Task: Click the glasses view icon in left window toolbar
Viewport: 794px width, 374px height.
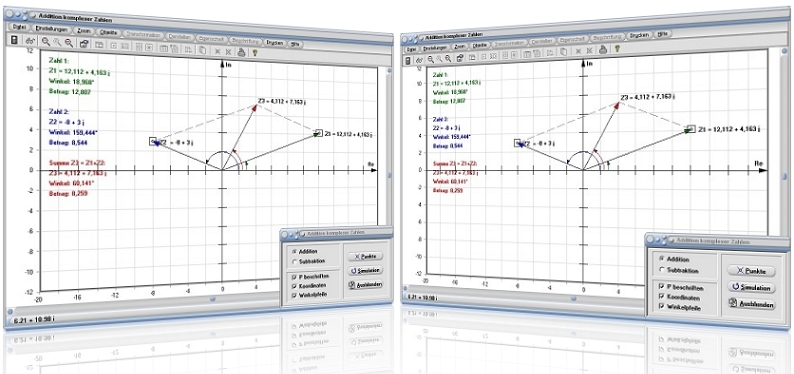Action: 30,40
